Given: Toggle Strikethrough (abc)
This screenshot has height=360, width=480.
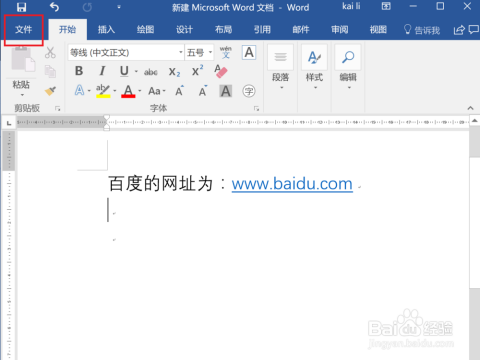Looking at the screenshot, I should click(x=151, y=72).
